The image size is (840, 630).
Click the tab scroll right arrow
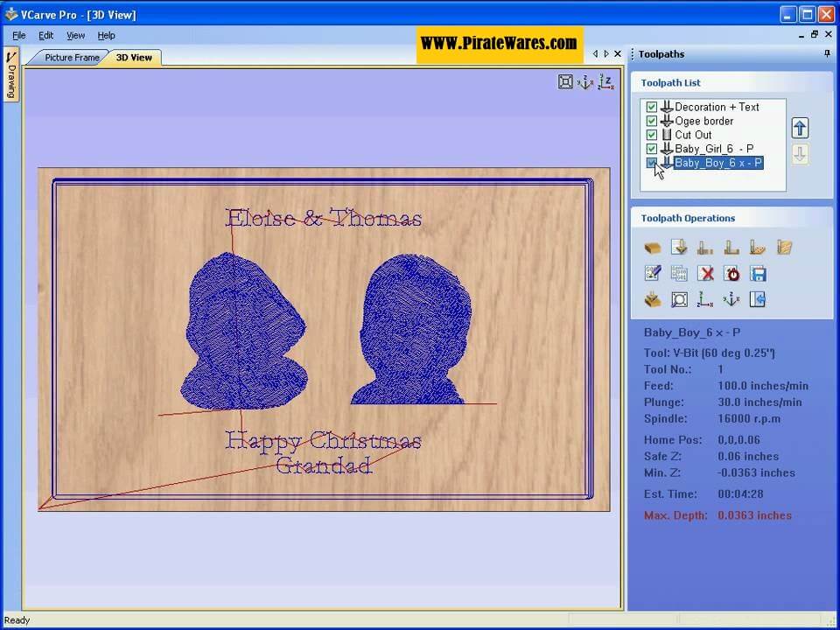coord(606,54)
